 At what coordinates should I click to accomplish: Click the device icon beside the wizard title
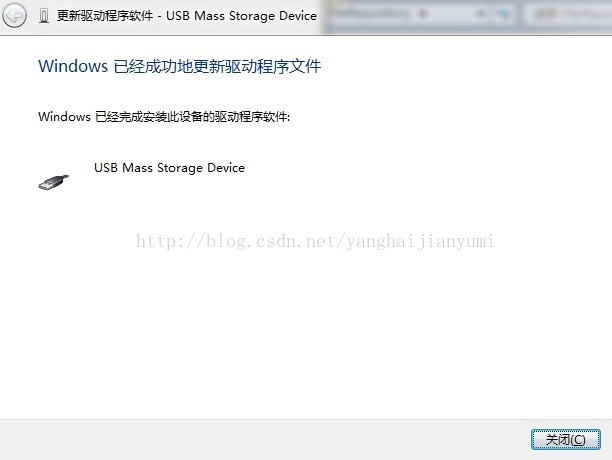click(x=44, y=16)
